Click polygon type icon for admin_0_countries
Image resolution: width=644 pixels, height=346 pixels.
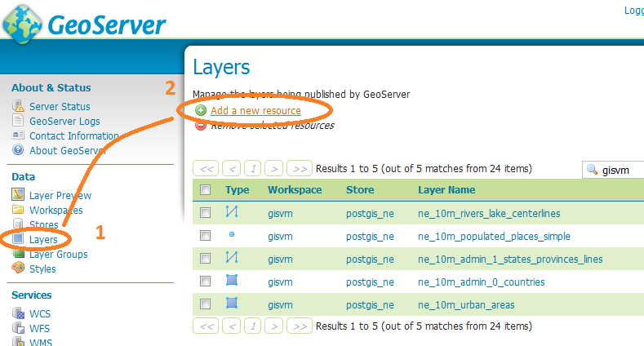point(232,281)
